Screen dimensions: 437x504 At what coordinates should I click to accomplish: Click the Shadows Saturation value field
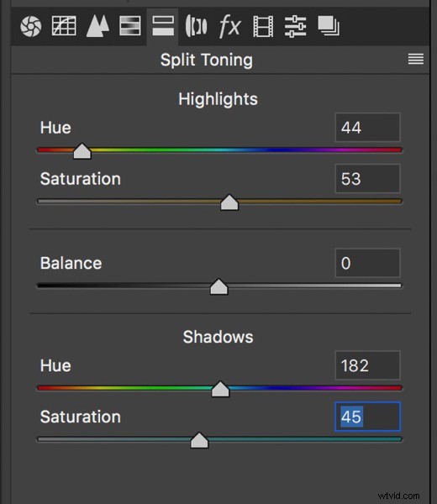[x=367, y=417]
